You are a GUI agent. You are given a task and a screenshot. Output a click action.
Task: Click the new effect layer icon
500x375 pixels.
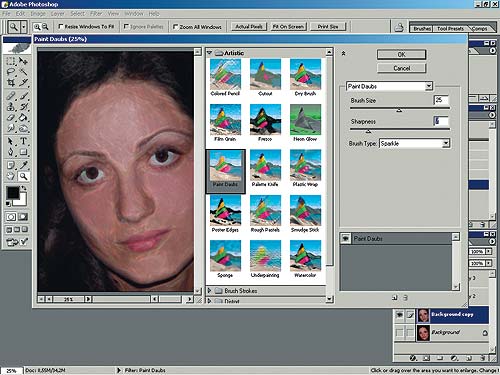coord(395,298)
